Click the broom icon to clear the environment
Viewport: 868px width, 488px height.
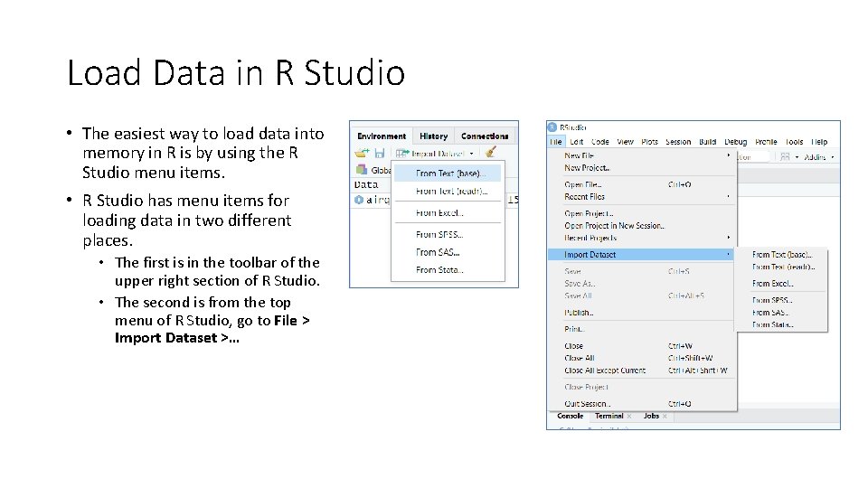tap(490, 152)
